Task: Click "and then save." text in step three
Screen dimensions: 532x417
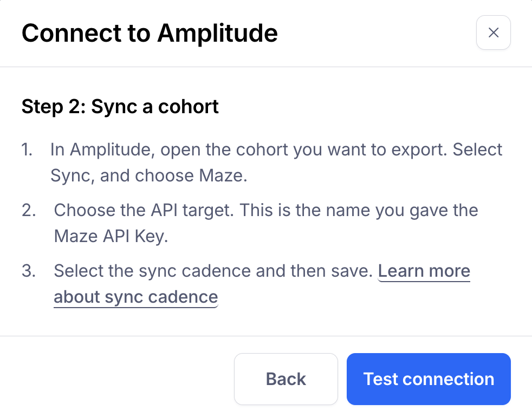Action: (314, 271)
